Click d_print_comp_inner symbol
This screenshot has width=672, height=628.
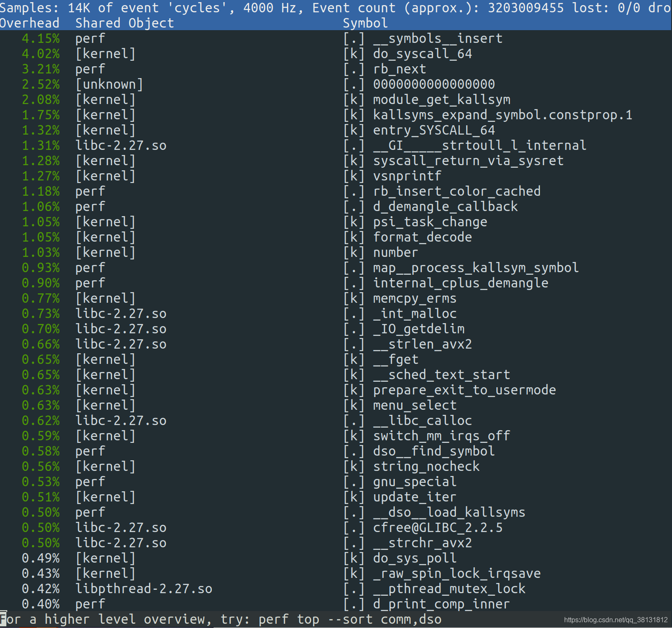(441, 604)
